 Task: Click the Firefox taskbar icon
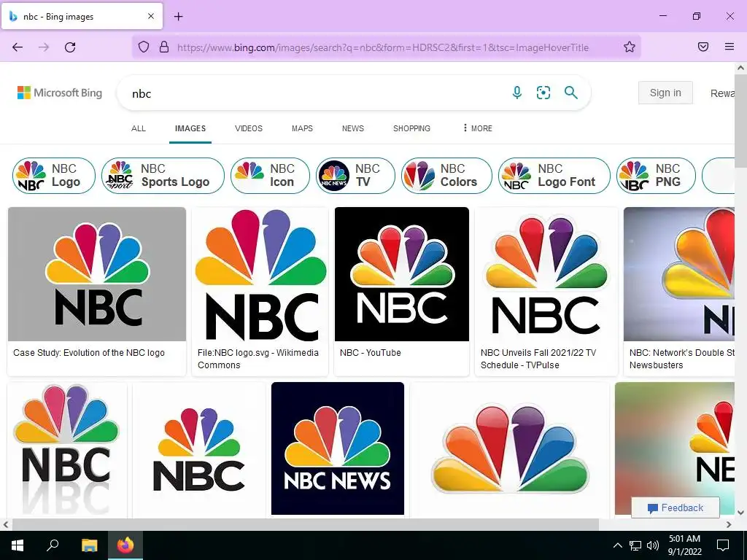[x=125, y=545]
